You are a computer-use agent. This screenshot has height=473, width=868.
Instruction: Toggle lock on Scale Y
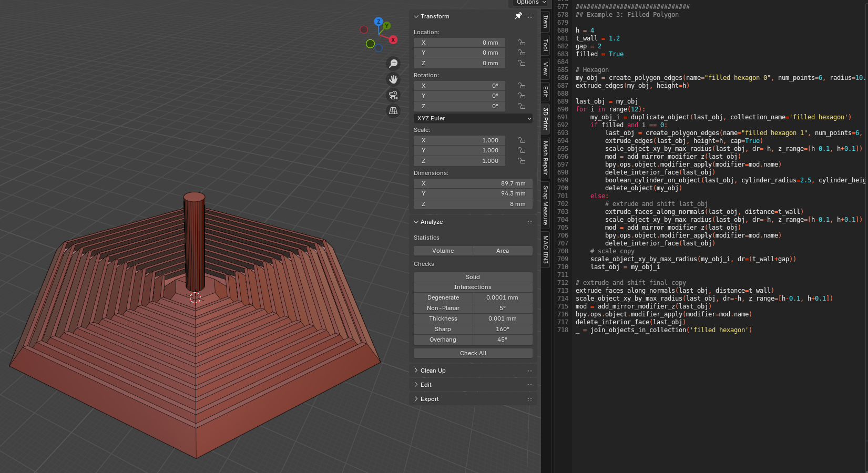[x=522, y=150]
